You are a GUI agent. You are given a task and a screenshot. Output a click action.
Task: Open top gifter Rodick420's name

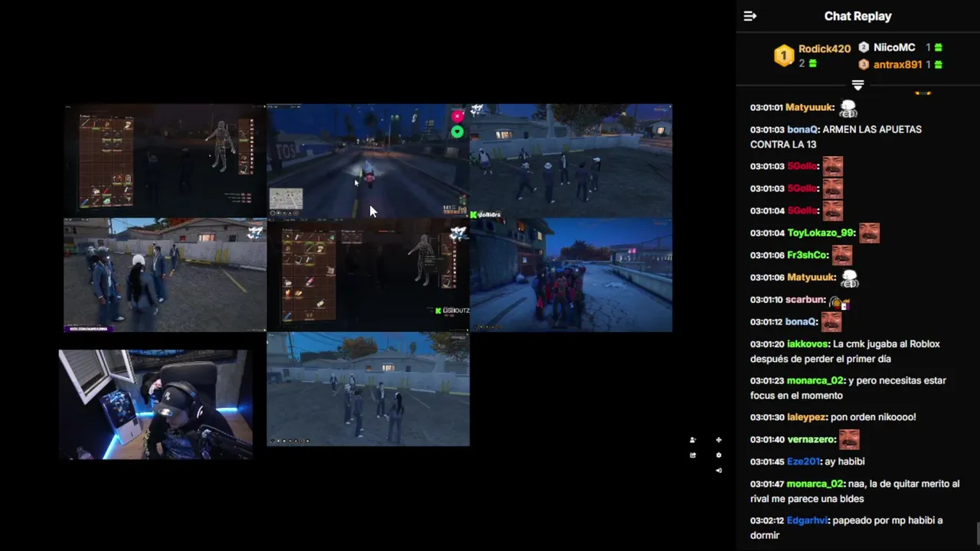point(825,48)
